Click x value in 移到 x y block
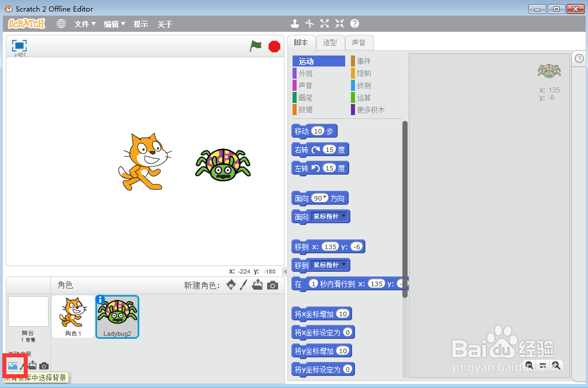This screenshot has width=588, height=388. [330, 247]
